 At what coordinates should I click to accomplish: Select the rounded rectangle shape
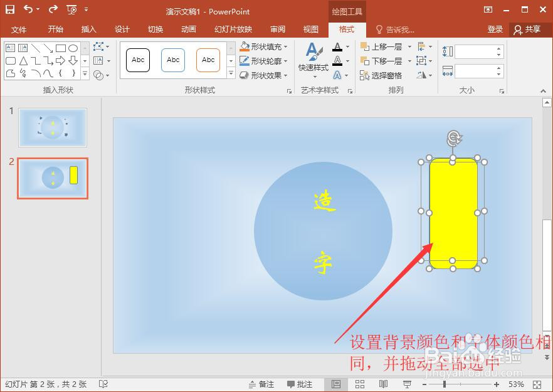(11, 61)
